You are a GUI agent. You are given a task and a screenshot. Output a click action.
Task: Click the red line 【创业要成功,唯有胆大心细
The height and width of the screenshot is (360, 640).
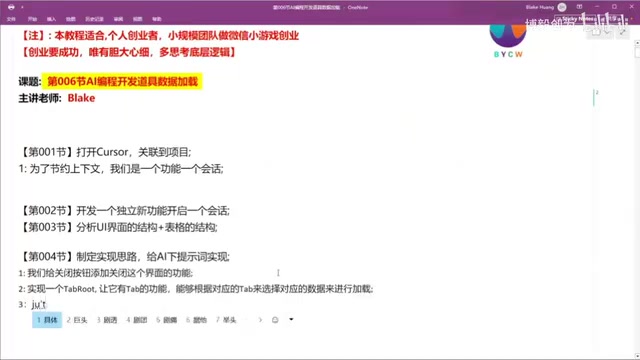tap(128, 52)
